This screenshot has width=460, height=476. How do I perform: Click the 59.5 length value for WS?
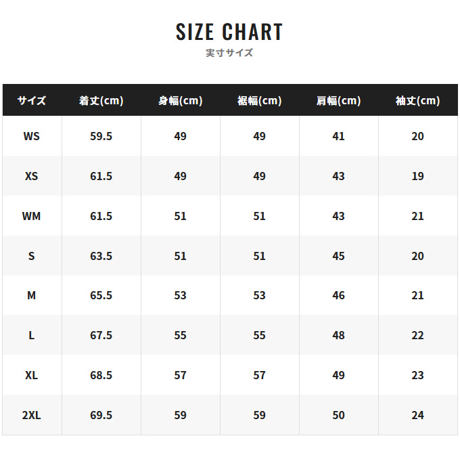(101, 136)
